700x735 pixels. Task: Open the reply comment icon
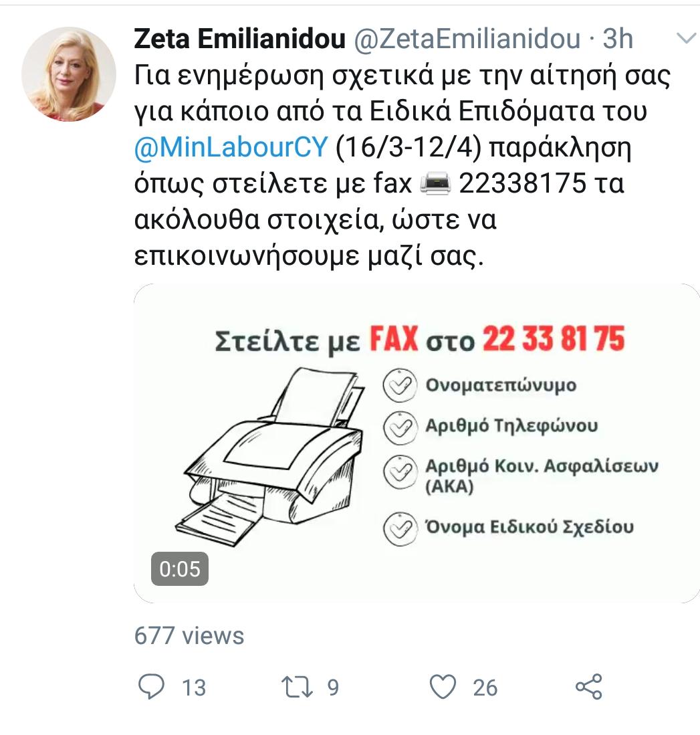(151, 687)
